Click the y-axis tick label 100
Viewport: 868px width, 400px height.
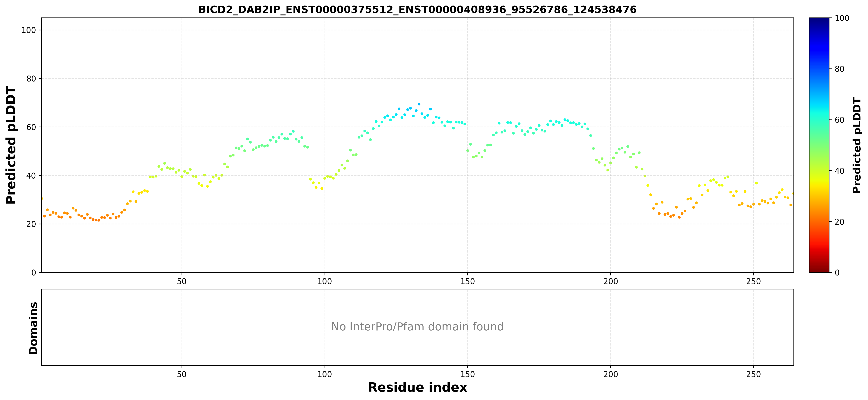[x=29, y=30]
